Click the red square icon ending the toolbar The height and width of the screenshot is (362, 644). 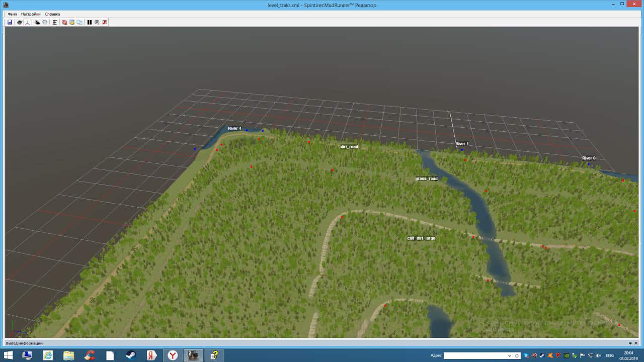click(104, 22)
